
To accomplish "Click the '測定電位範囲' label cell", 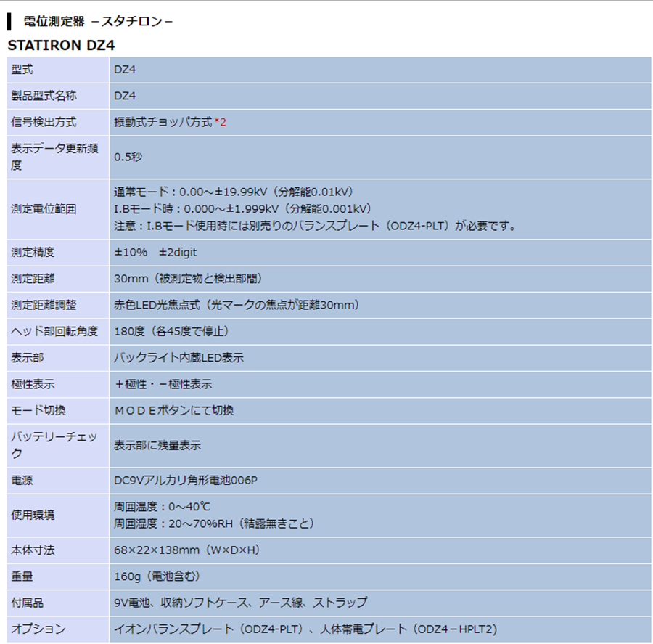I will pyautogui.click(x=58, y=209).
